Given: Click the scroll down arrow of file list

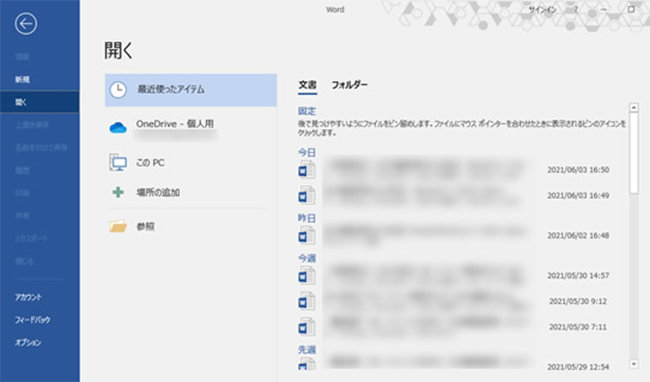Looking at the screenshot, I should pyautogui.click(x=634, y=364).
